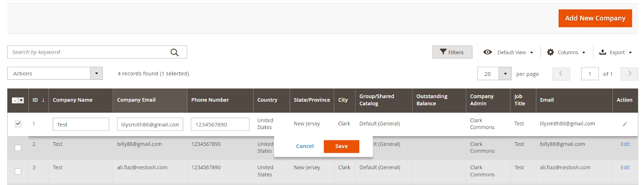Sort by Company Email column header
The image size is (644, 185).
(136, 100)
